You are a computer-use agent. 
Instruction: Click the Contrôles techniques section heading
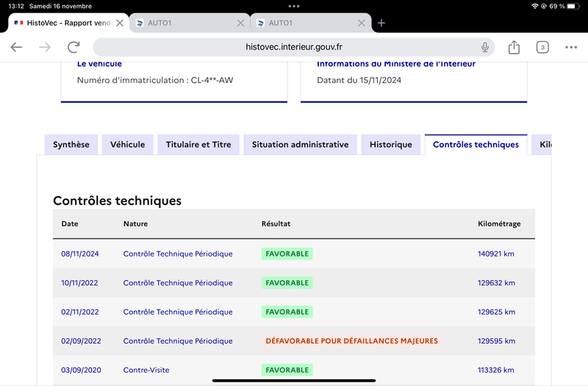[117, 201]
